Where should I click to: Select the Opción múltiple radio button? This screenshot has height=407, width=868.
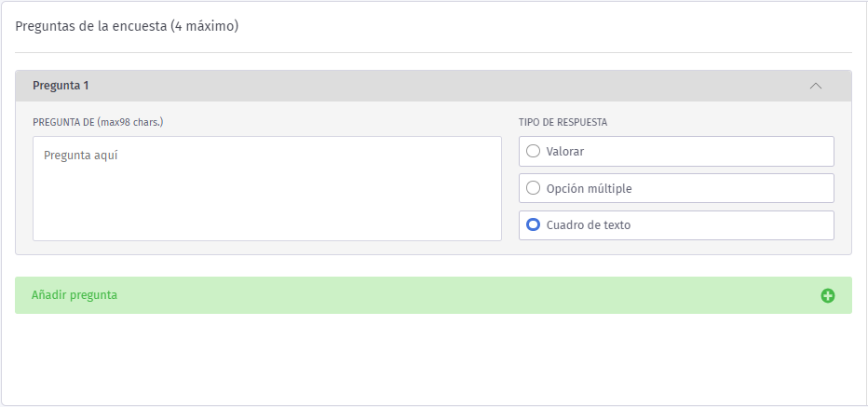[x=533, y=188]
